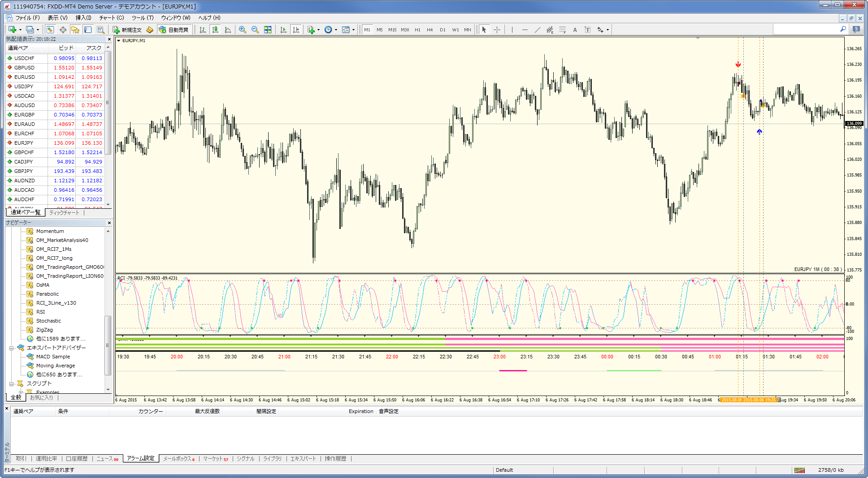Click the MetaEditor yellow book icon

click(150, 30)
